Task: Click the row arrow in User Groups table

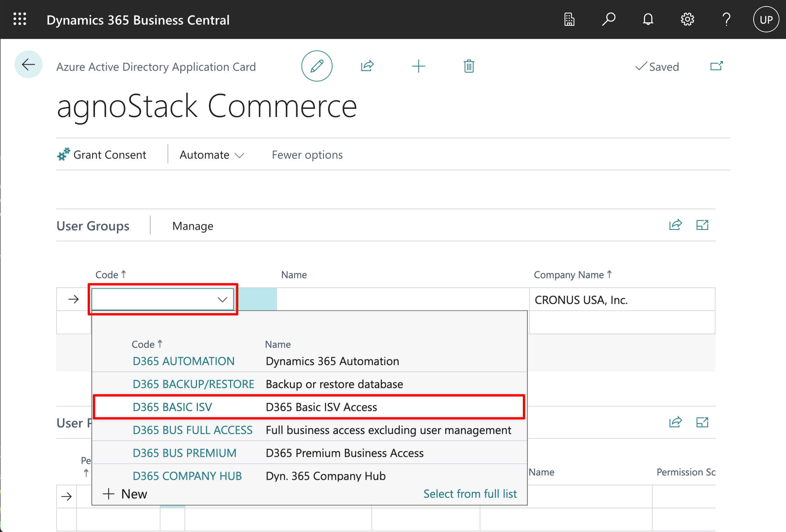Action: point(73,299)
